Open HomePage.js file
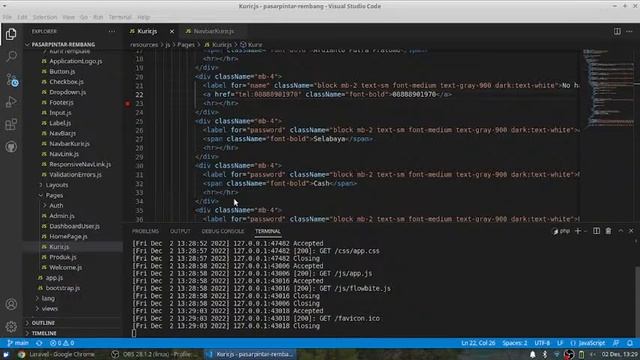The width and height of the screenshot is (640, 360). 68,236
